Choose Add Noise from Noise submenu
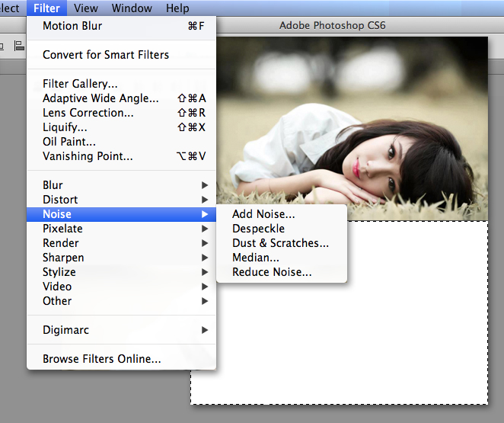 (263, 214)
